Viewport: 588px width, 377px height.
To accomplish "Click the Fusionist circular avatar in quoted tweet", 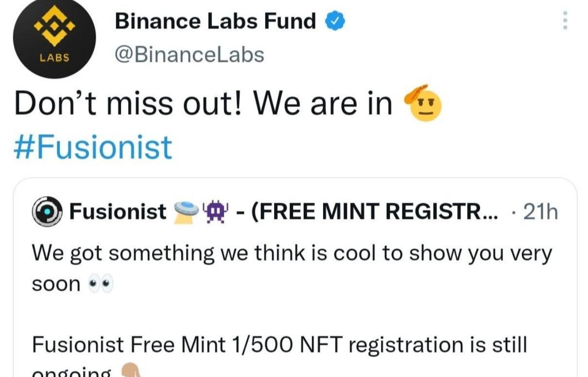I will (x=47, y=212).
